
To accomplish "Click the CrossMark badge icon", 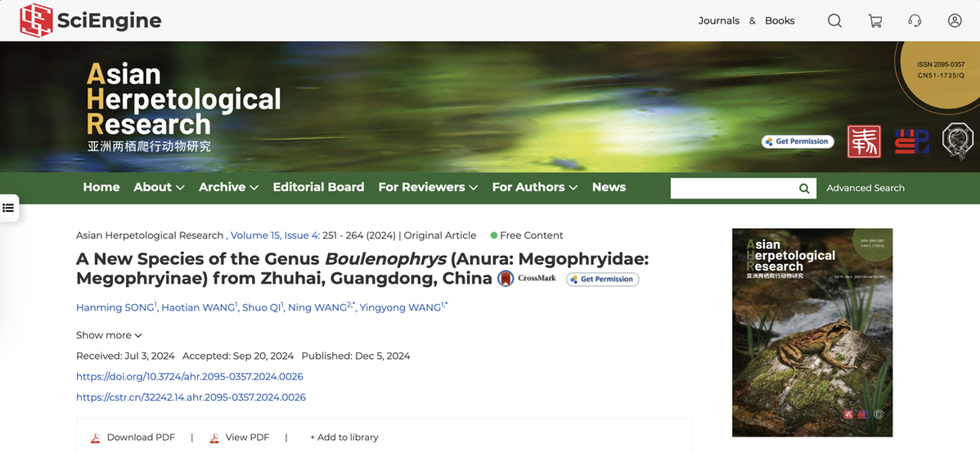I will 506,279.
